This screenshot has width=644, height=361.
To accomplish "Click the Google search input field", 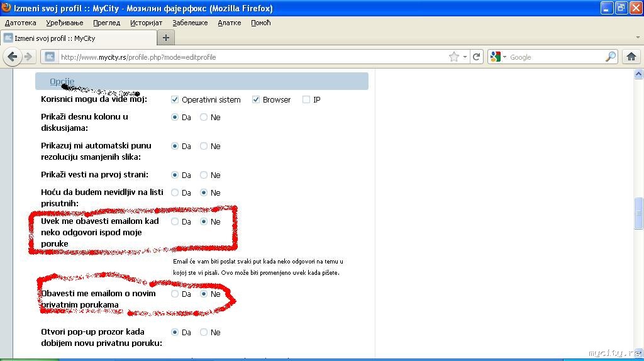I will tap(557, 57).
